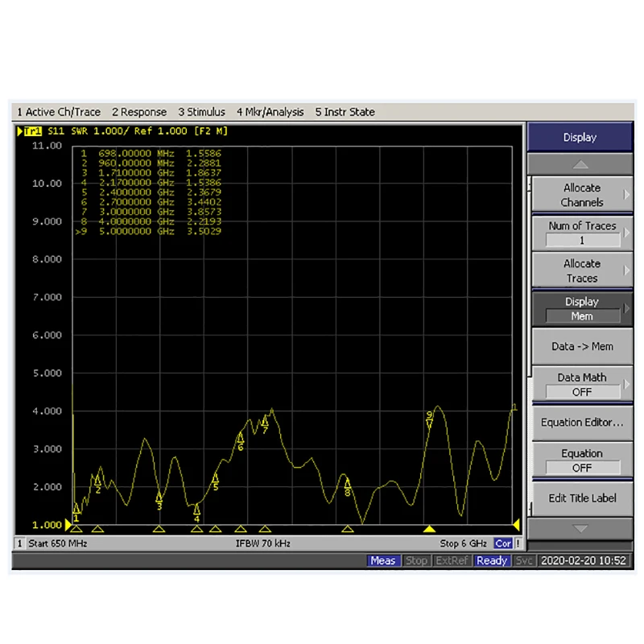Open the Mkr/Analysis menu
The height and width of the screenshot is (644, 644).
point(270,112)
